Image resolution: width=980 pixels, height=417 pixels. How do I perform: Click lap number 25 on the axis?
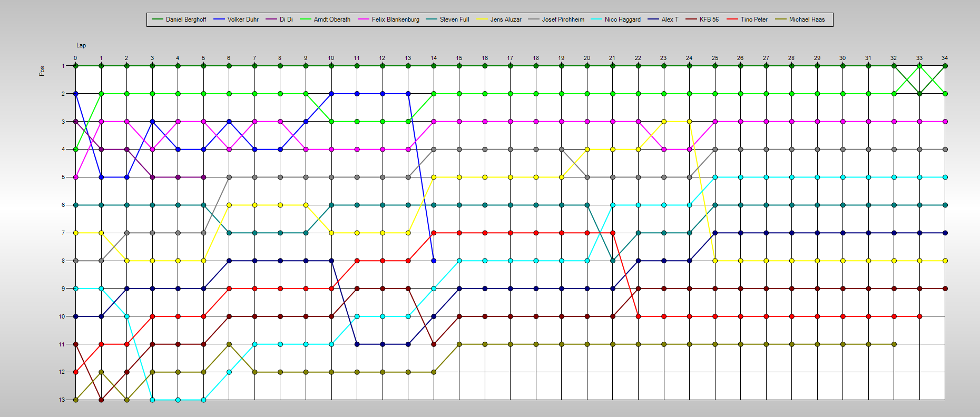tap(715, 58)
